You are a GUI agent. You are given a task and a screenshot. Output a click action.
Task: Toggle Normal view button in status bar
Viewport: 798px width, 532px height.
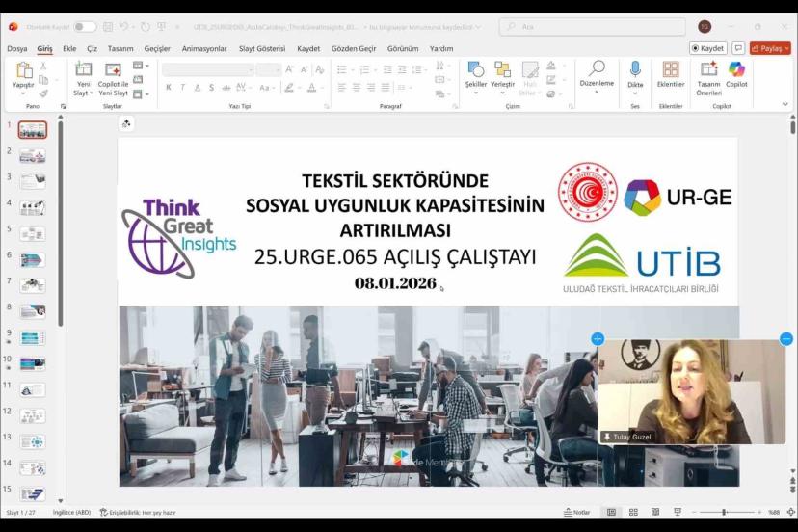pos(611,512)
